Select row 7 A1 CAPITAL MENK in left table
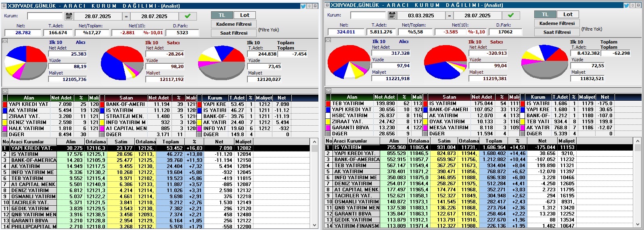644x230 pixels. click(156, 184)
